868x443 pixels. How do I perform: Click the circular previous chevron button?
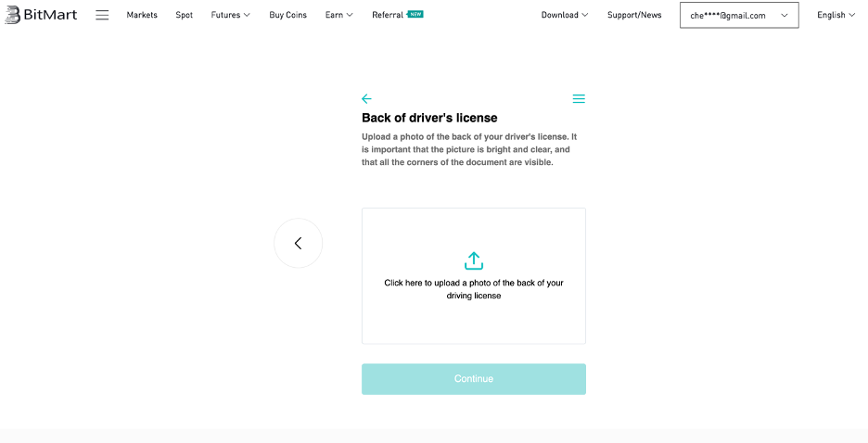point(299,244)
